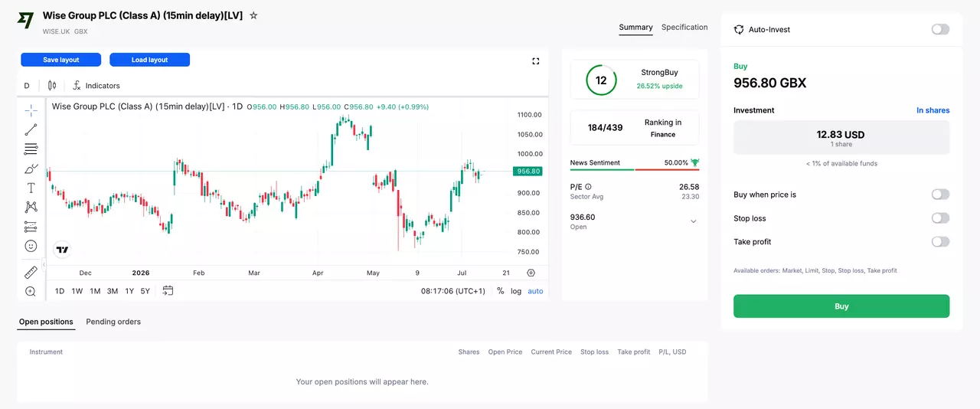Select the ruler measure tool

pyautogui.click(x=31, y=272)
